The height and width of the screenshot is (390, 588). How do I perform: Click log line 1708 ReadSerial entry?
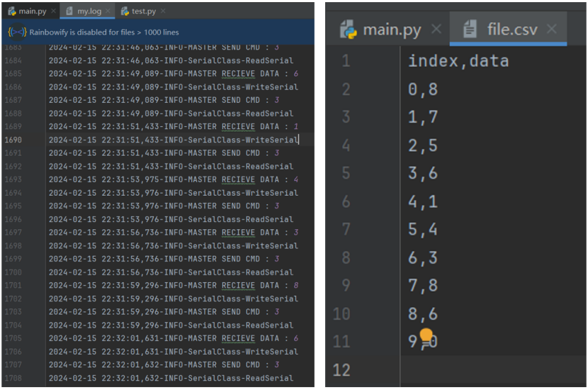point(171,378)
